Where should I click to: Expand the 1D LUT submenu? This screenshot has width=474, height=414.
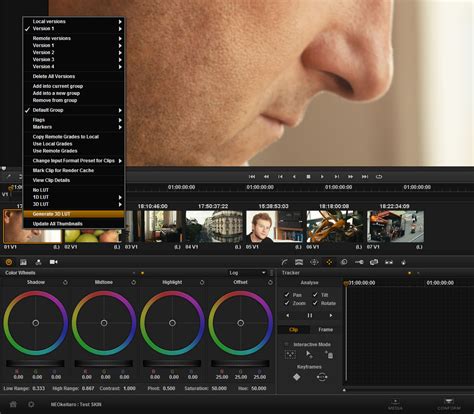coord(74,197)
